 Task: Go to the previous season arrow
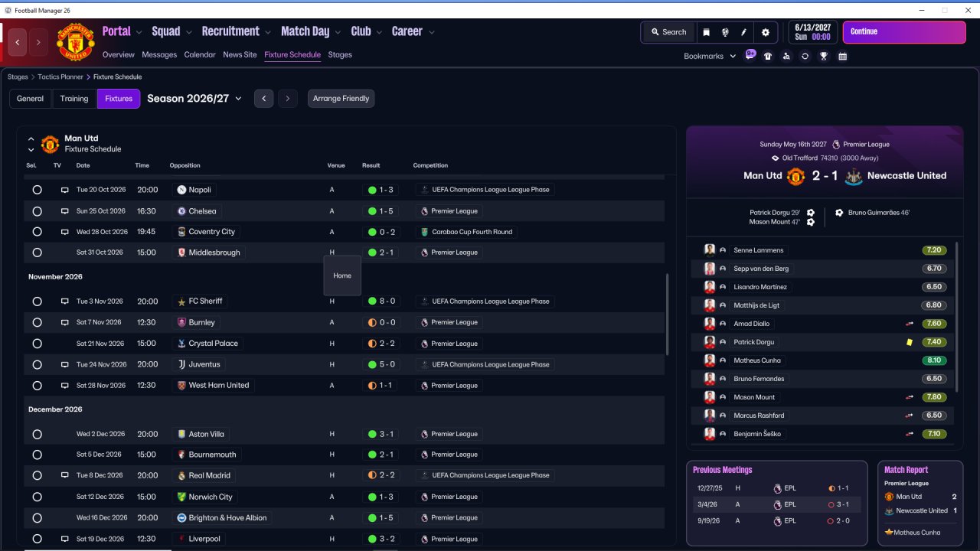click(x=264, y=99)
